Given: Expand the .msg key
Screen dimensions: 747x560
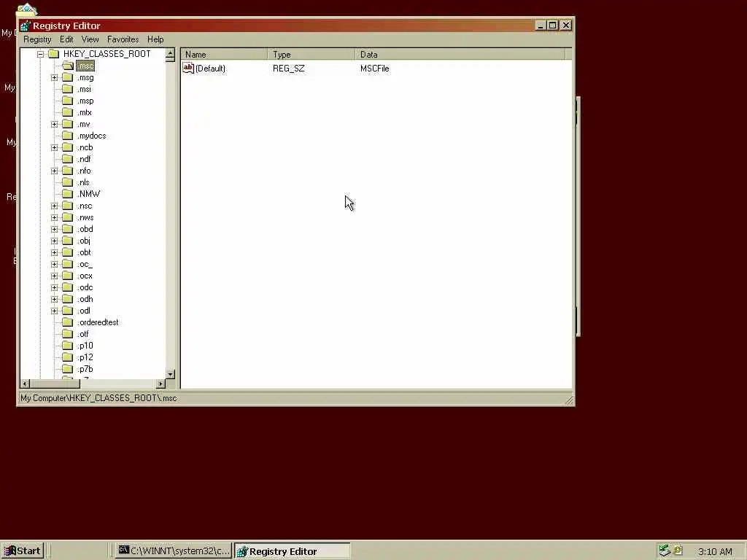Looking at the screenshot, I should tap(54, 77).
